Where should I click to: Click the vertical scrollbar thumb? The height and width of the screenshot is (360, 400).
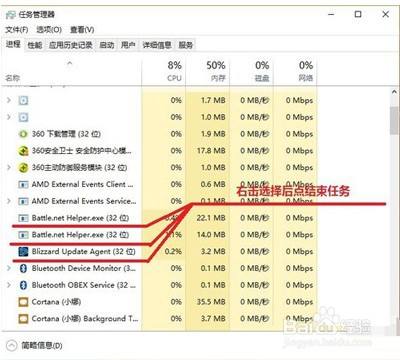coord(395,120)
